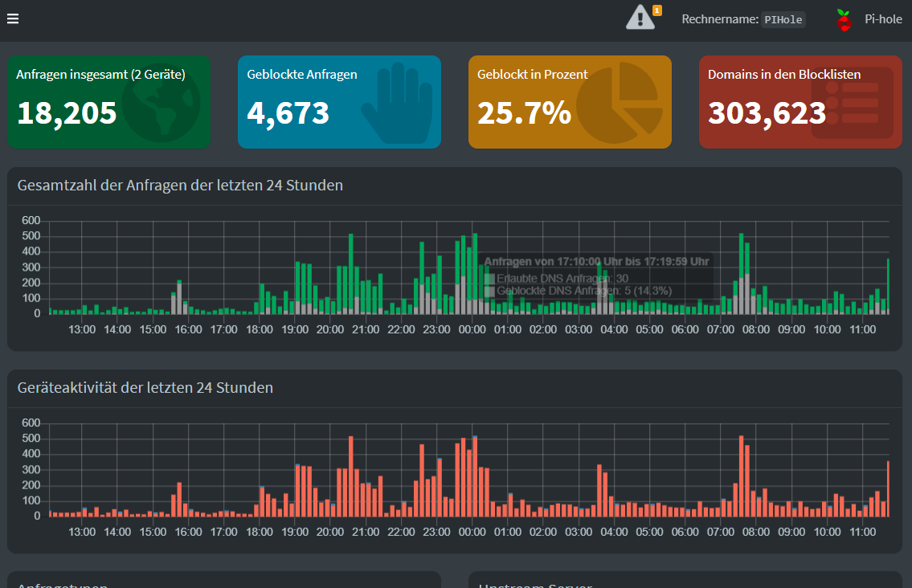The height and width of the screenshot is (588, 912).
Task: Click the PIHole hostname label
Action: click(x=783, y=19)
